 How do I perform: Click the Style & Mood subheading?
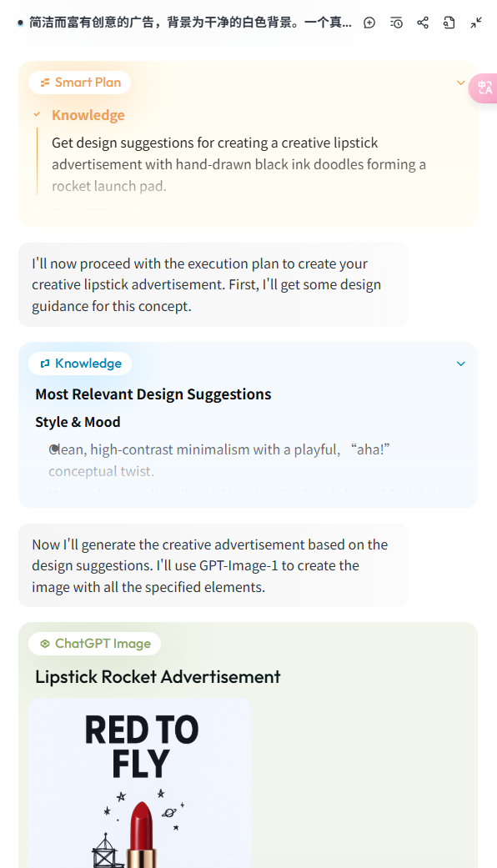[x=78, y=422]
